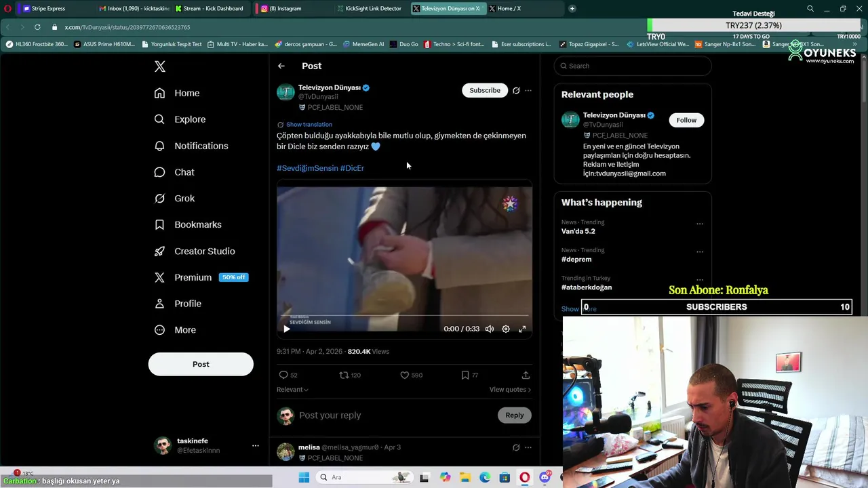Switch to KickSight Link Detector tab
The width and height of the screenshot is (868, 488).
(370, 8)
